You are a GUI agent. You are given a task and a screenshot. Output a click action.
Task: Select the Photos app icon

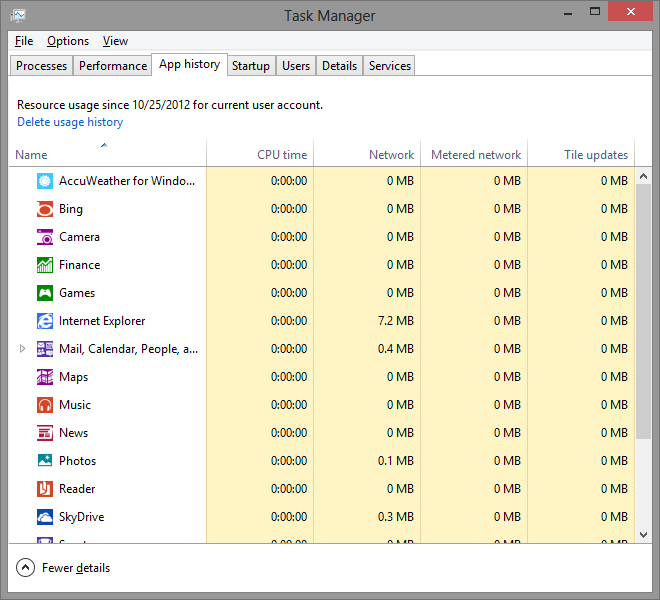click(45, 461)
